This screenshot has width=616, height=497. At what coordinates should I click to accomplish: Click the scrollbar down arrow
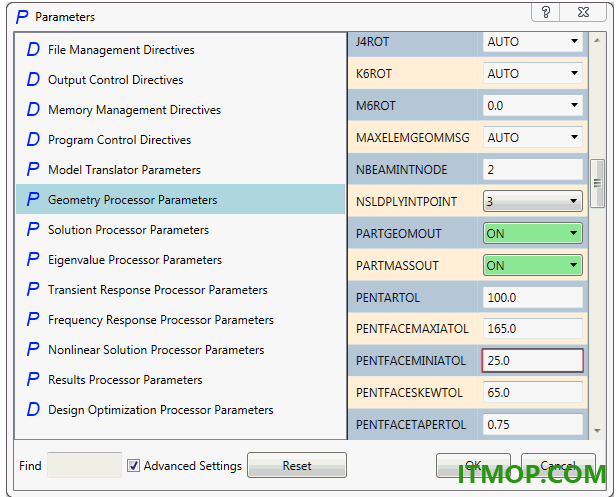(597, 431)
